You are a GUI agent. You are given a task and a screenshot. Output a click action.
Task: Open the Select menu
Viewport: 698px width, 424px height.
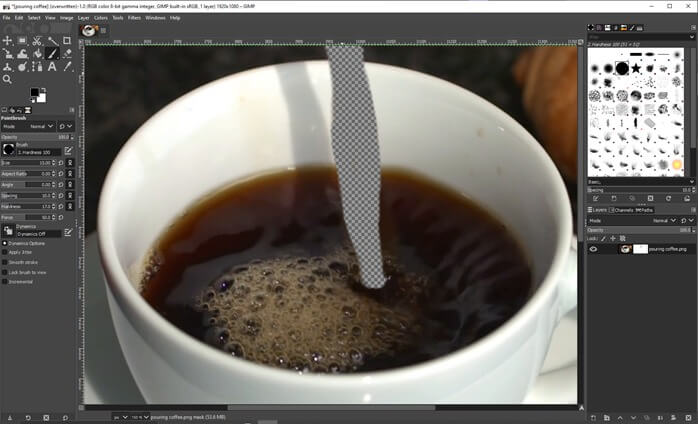(34, 18)
